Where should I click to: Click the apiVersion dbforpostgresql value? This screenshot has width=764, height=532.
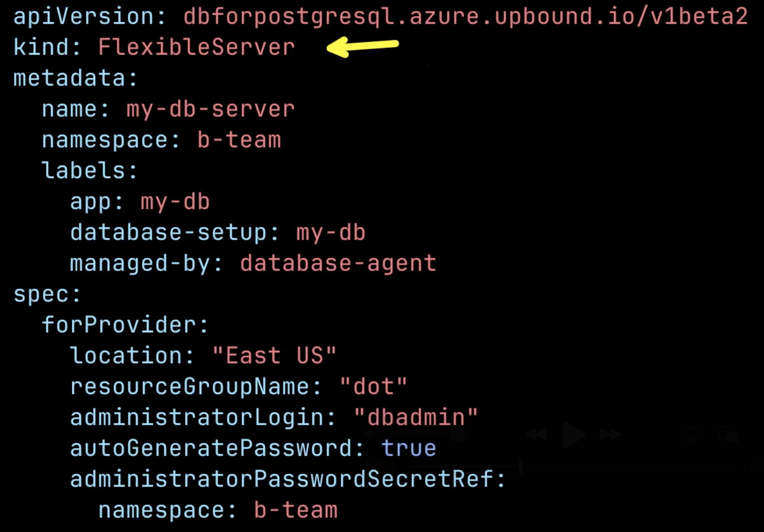click(466, 17)
